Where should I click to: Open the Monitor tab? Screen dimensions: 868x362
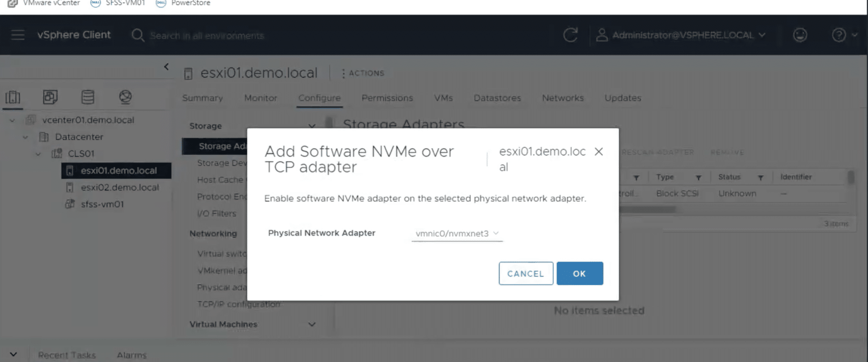click(260, 98)
